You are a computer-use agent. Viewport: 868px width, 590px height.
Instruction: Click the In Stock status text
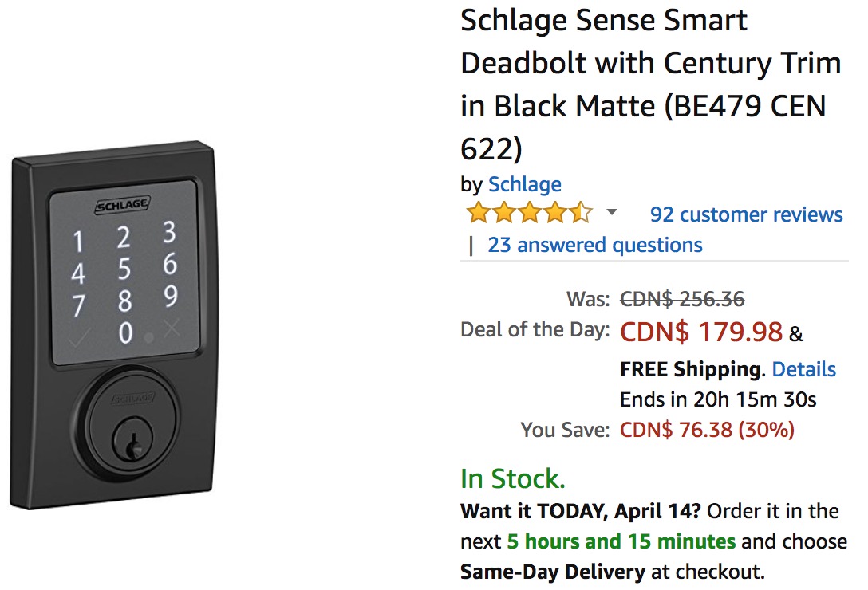[513, 478]
